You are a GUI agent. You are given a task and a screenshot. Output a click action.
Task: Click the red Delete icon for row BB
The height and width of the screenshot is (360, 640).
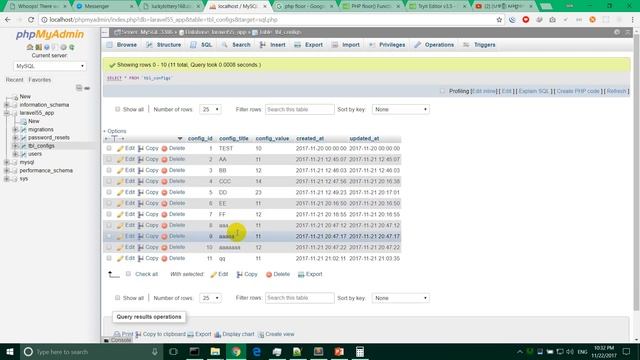pyautogui.click(x=164, y=171)
